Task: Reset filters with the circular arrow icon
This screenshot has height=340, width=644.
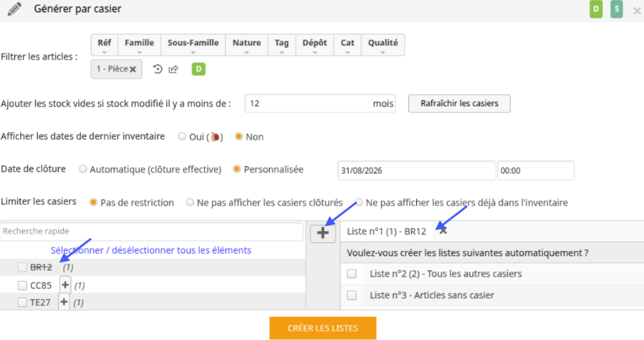Action: (x=157, y=69)
